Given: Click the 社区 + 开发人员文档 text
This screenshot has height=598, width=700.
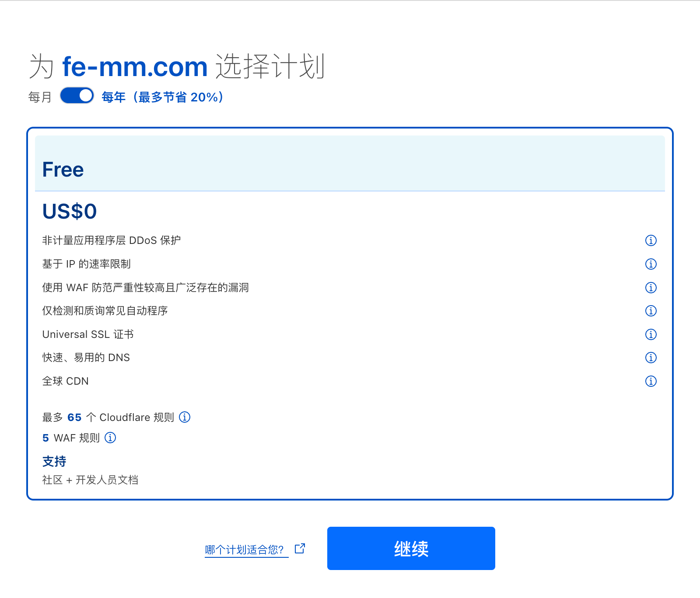Looking at the screenshot, I should click(x=90, y=480).
